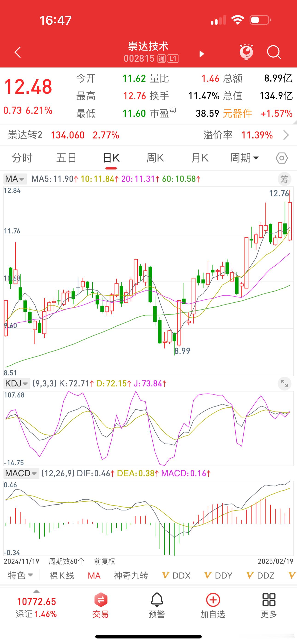
Task: Select the 神奇九转 overlay option
Action: 131,576
